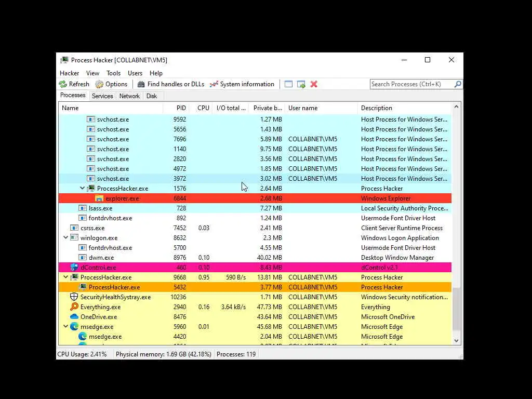The width and height of the screenshot is (532, 399).
Task: Click the csrss.exe process icon
Action: click(74, 228)
